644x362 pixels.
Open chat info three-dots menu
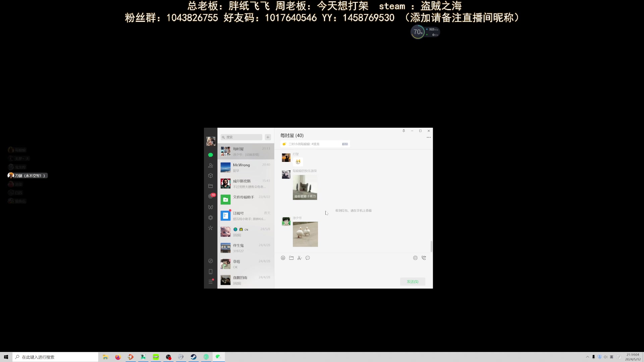point(429,137)
